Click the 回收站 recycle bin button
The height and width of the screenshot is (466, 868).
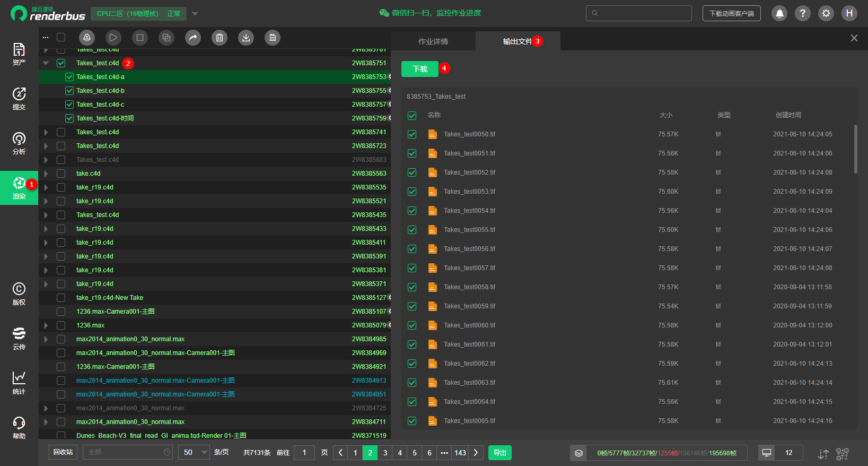click(63, 452)
